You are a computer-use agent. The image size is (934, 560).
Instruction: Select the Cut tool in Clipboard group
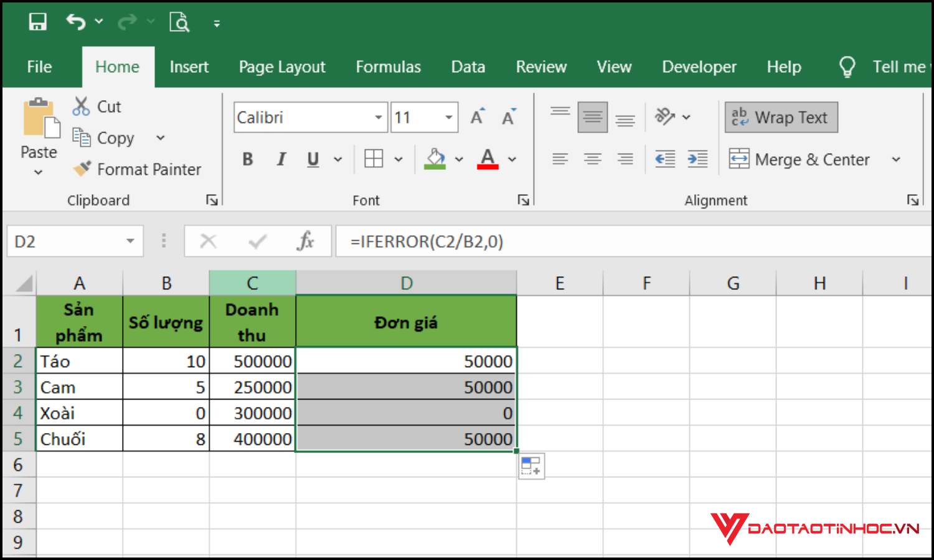point(81,106)
